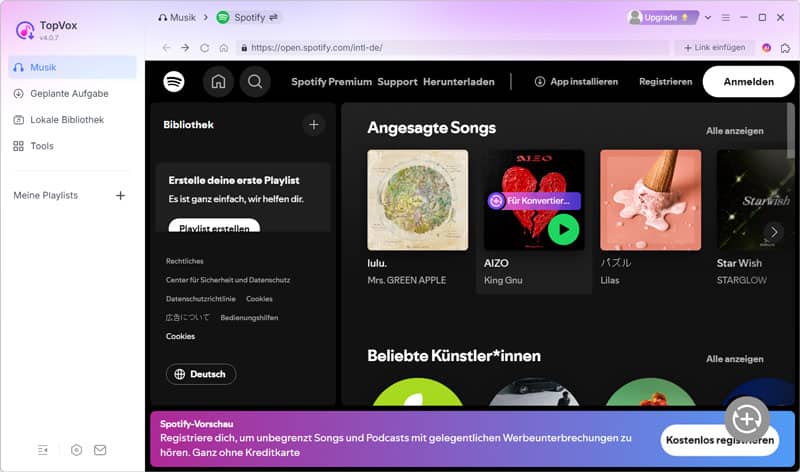Click the browser back arrow
The width and height of the screenshot is (800, 472).
tap(166, 47)
